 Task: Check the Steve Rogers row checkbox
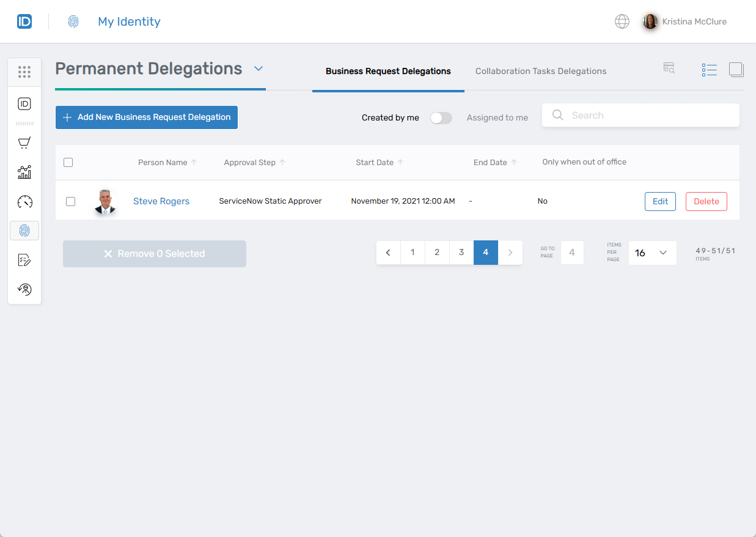coord(70,201)
